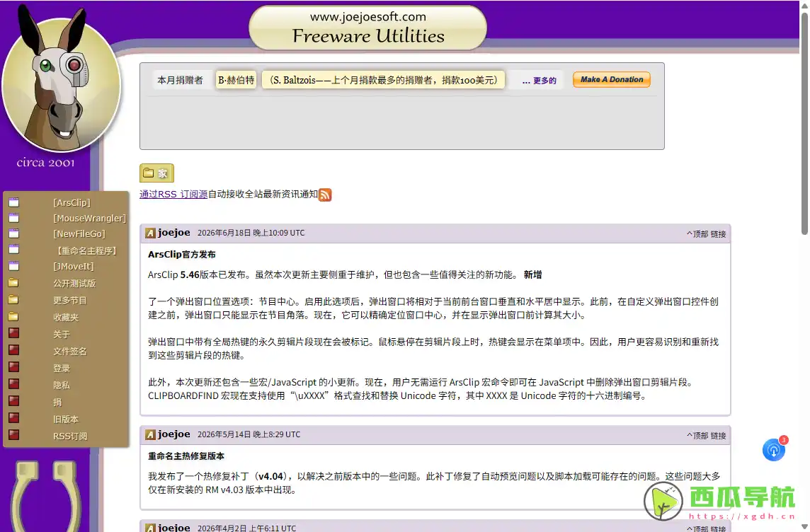Click post title ArsClip官方发布
This screenshot has width=810, height=532.
(x=182, y=254)
